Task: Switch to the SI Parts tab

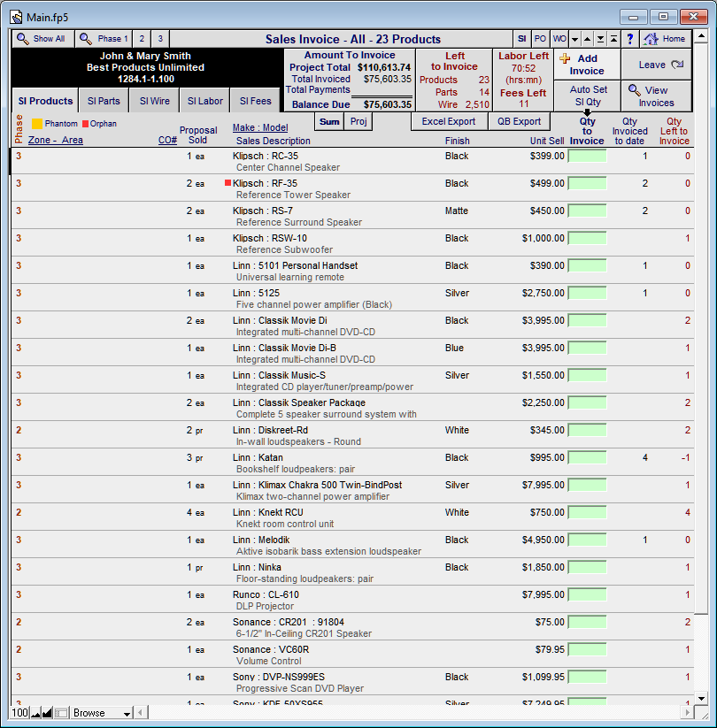Action: (104, 101)
